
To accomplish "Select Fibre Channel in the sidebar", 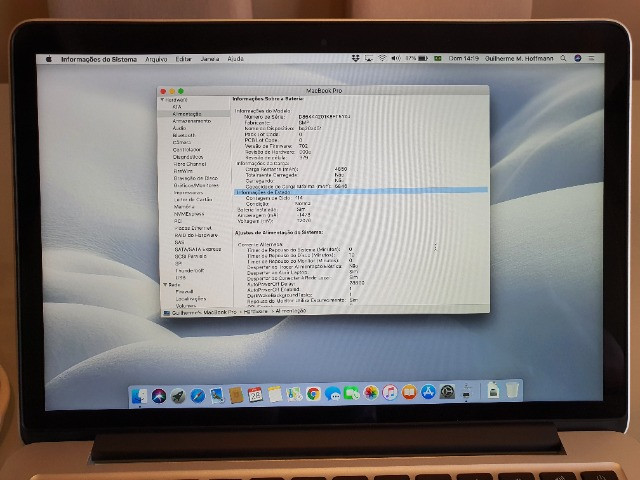I will [189, 164].
